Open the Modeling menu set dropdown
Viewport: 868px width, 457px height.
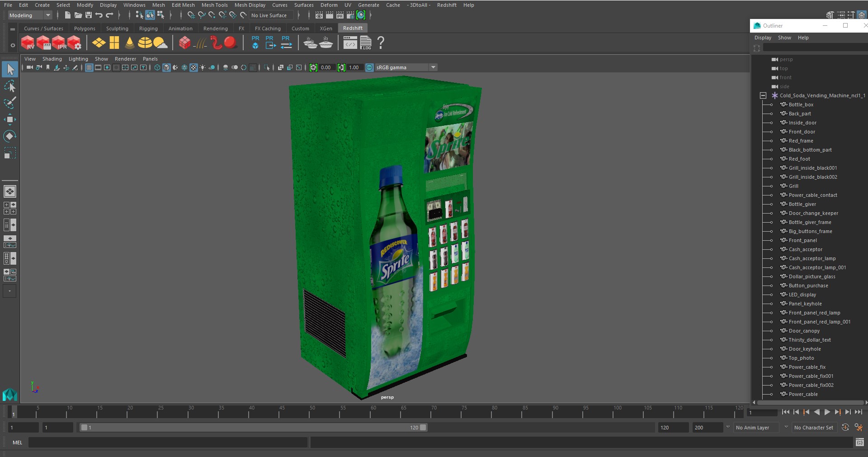30,15
